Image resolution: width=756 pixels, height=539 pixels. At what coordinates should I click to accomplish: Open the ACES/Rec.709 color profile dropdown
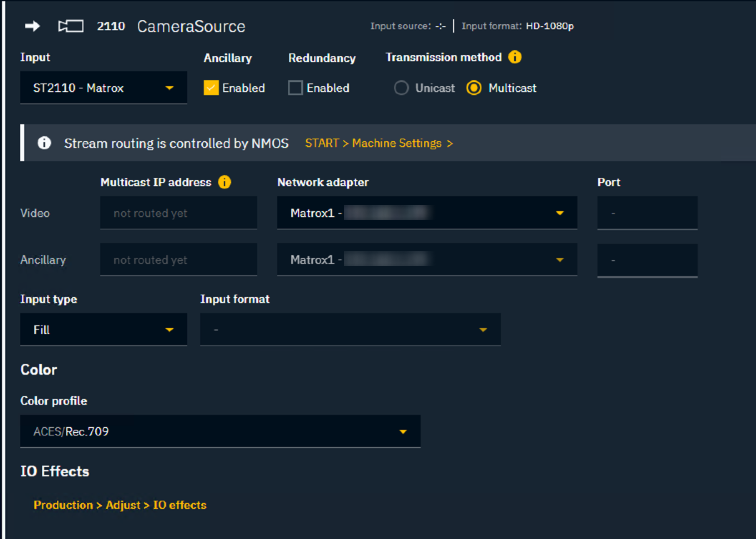pyautogui.click(x=220, y=431)
